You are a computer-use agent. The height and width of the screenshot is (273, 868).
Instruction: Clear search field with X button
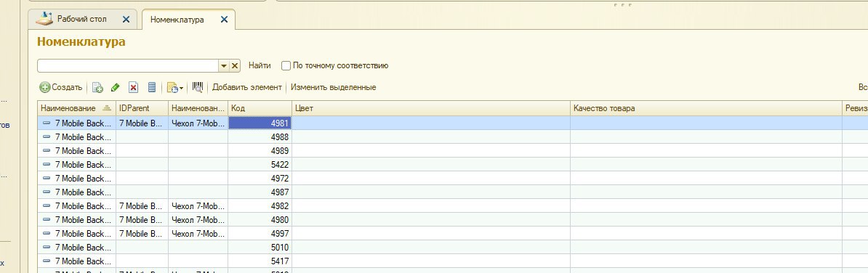point(235,66)
